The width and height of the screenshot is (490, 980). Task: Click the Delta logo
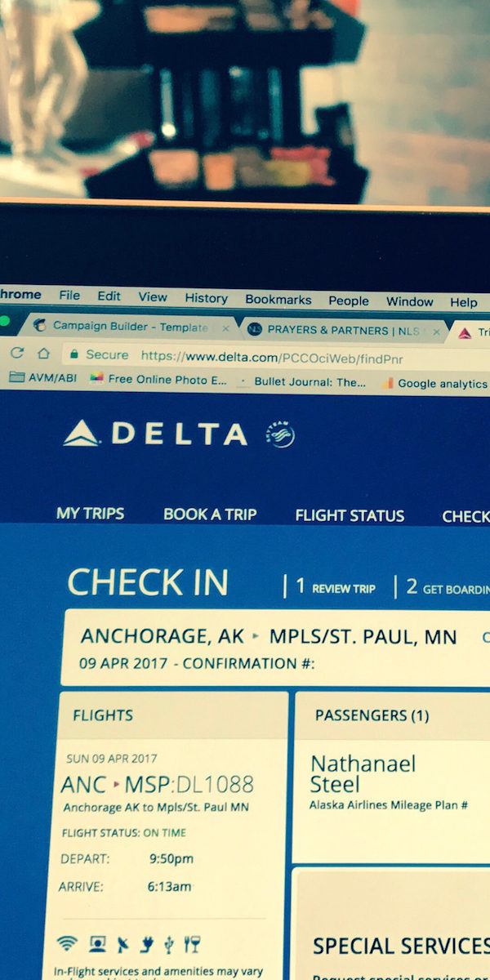coord(155,434)
